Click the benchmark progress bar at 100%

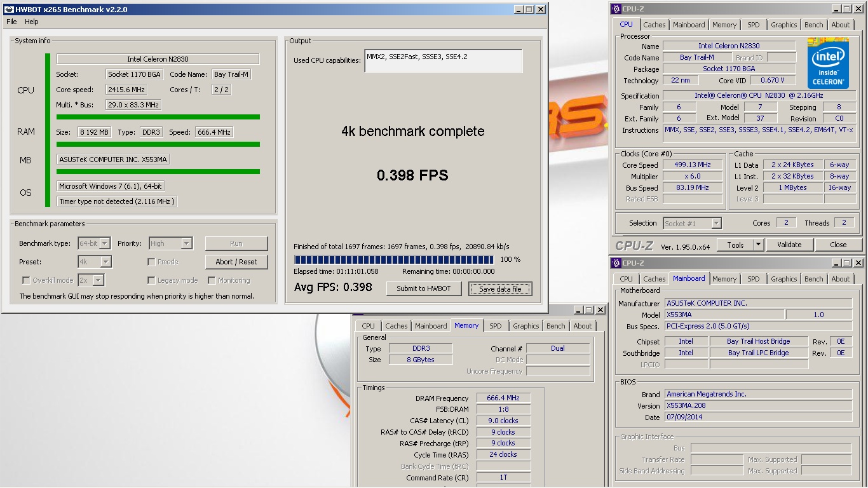394,259
